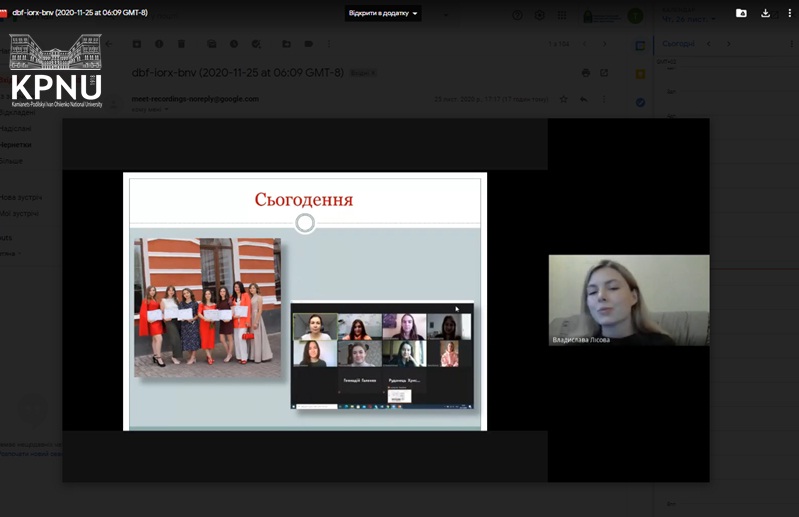Image resolution: width=799 pixels, height=517 pixels.
Task: Archive the email in Gmail
Action: (x=137, y=44)
